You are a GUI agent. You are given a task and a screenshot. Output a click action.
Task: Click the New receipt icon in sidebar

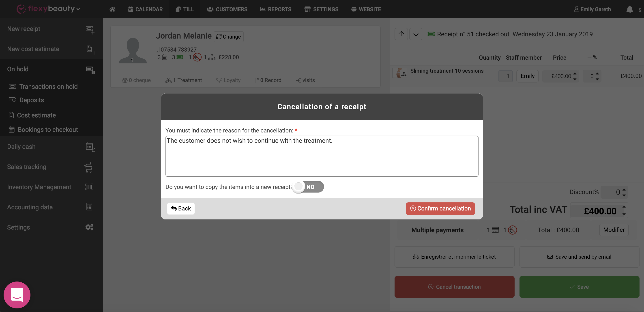pos(90,30)
